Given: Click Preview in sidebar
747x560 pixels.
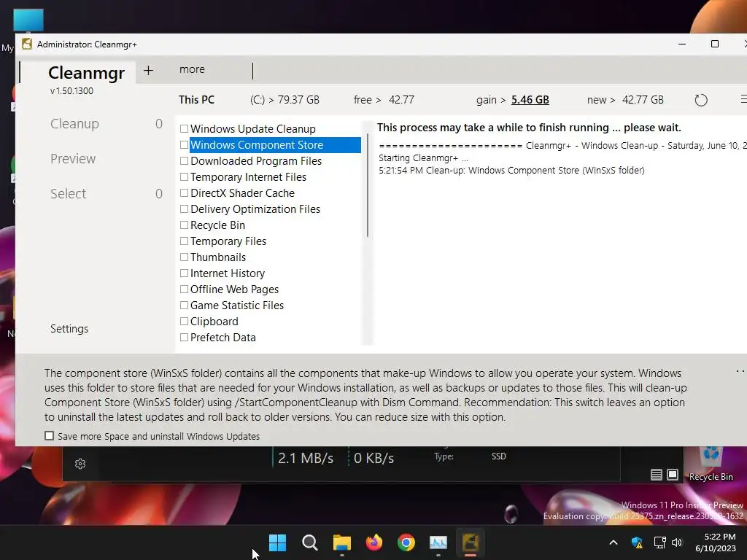Looking at the screenshot, I should pyautogui.click(x=73, y=158).
